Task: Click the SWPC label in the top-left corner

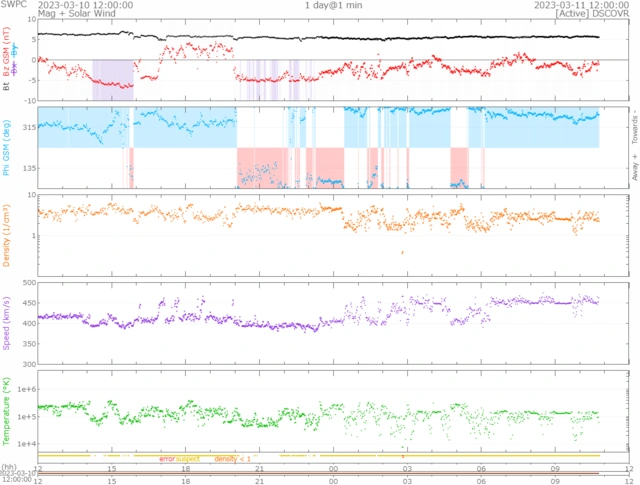Action: [13, 5]
